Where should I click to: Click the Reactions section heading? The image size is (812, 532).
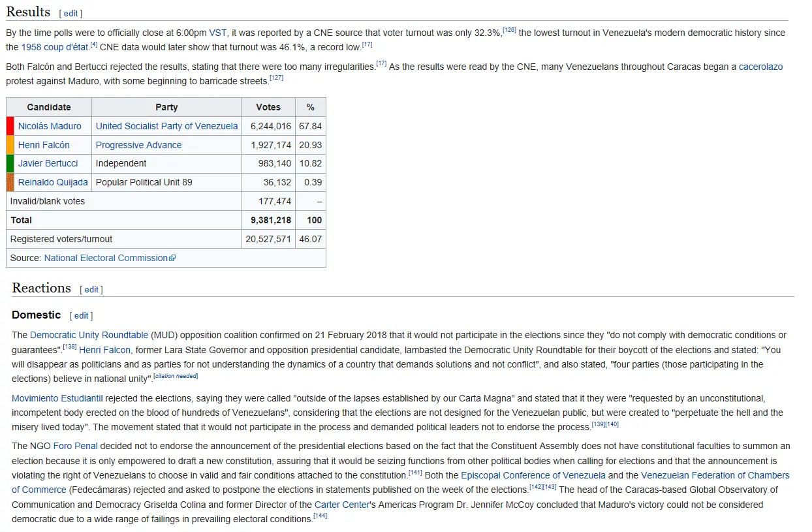point(41,288)
